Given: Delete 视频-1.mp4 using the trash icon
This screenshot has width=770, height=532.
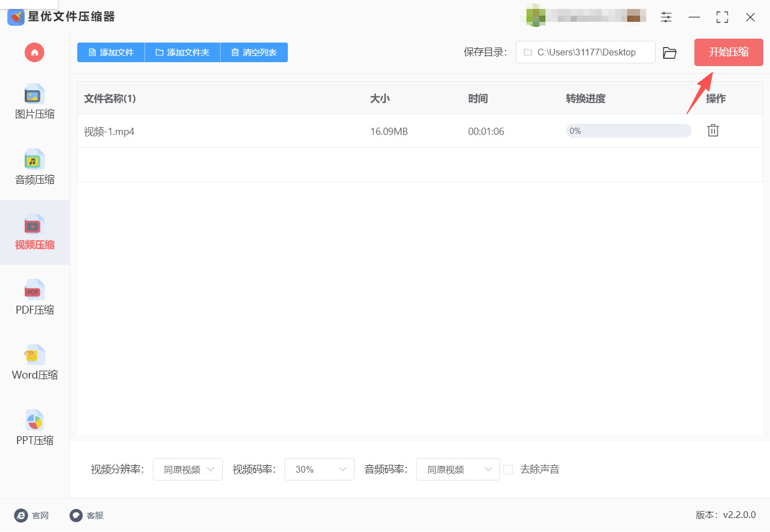Looking at the screenshot, I should (713, 130).
